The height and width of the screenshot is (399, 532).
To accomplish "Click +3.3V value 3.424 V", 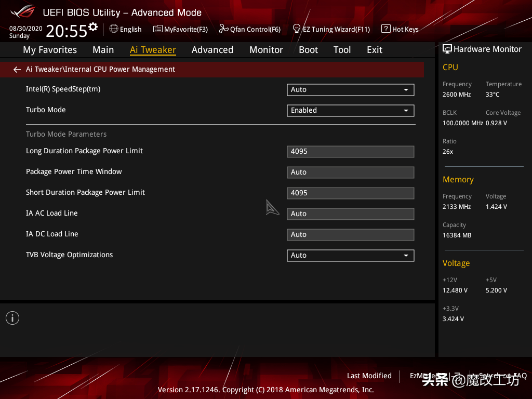I will pos(453,319).
